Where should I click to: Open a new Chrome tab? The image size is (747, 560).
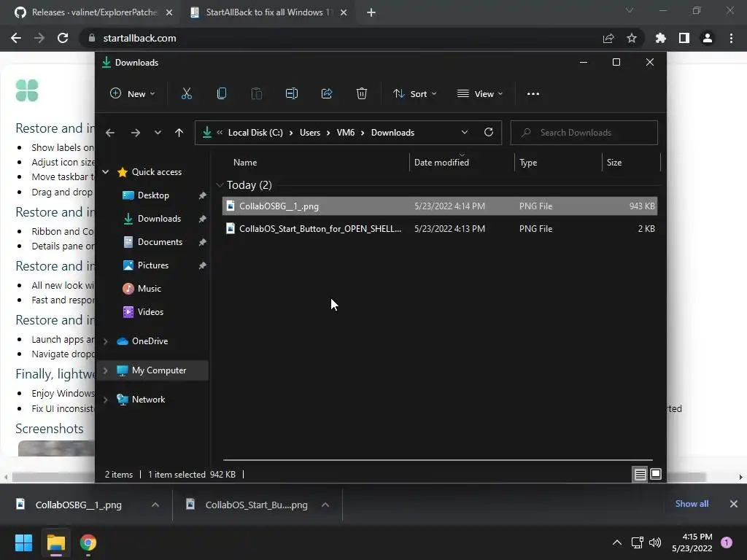coord(371,12)
